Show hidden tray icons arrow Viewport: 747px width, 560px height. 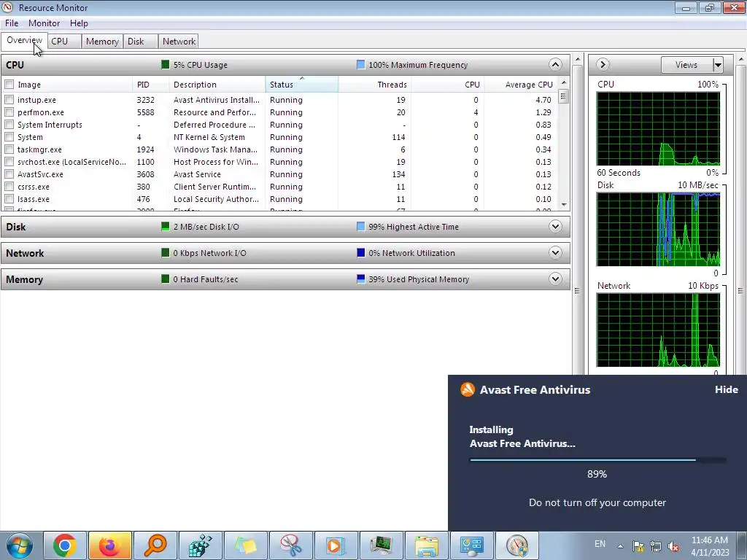click(620, 546)
